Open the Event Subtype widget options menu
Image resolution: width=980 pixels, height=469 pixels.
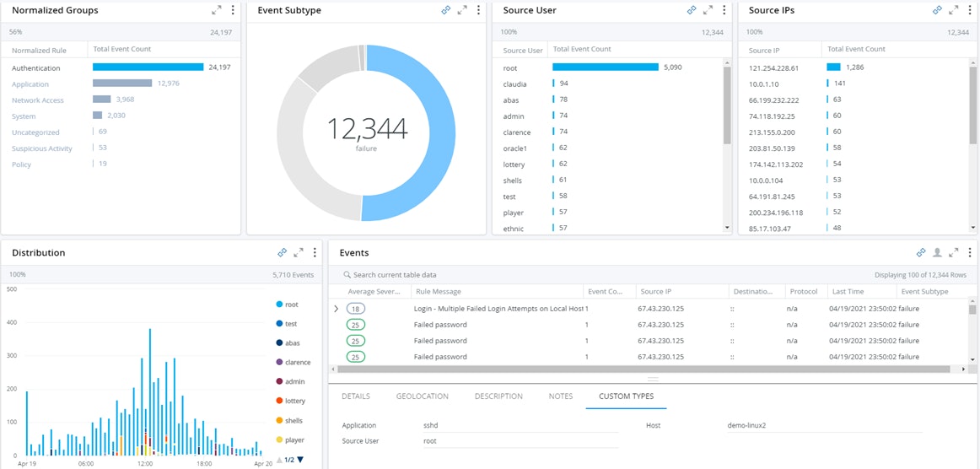pos(478,10)
